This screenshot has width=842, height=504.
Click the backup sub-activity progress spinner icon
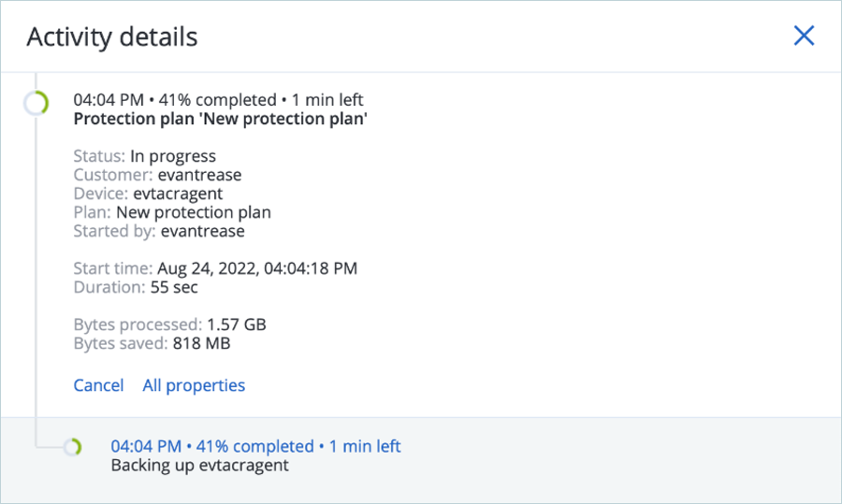pyautogui.click(x=72, y=447)
